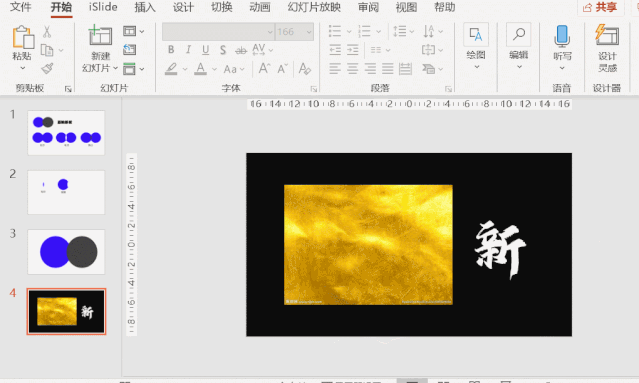
Task: Open line spacing options
Action: click(x=399, y=31)
